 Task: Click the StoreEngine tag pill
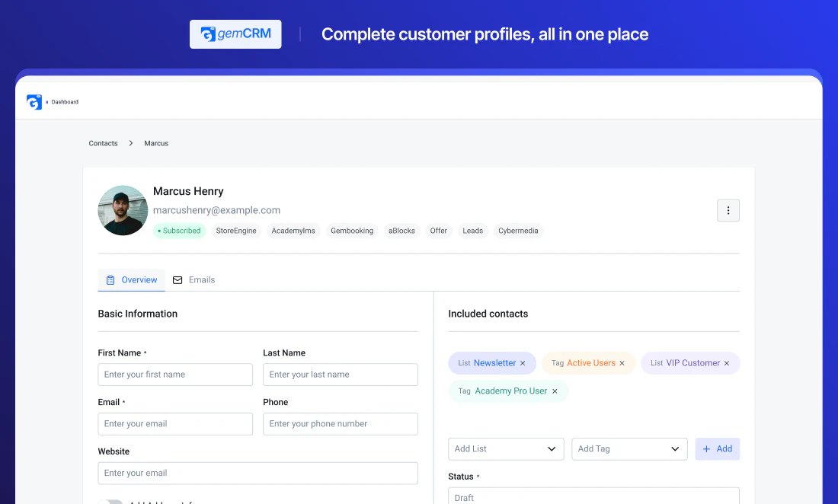[x=236, y=231]
